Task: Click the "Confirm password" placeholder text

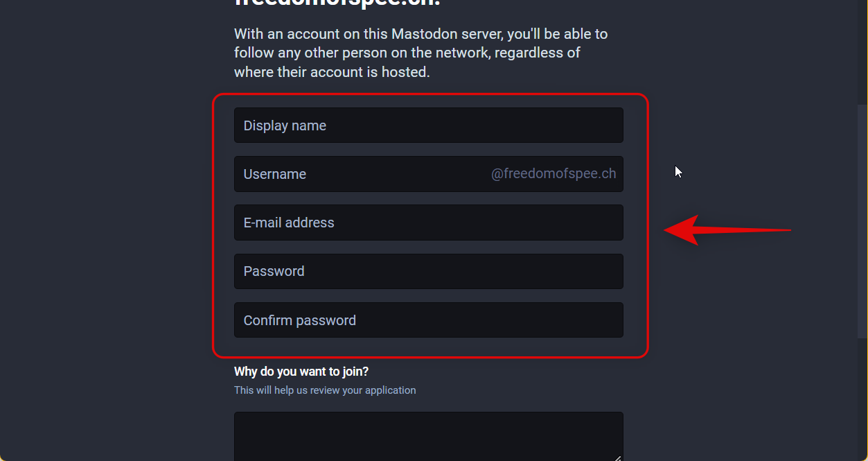Action: (300, 320)
